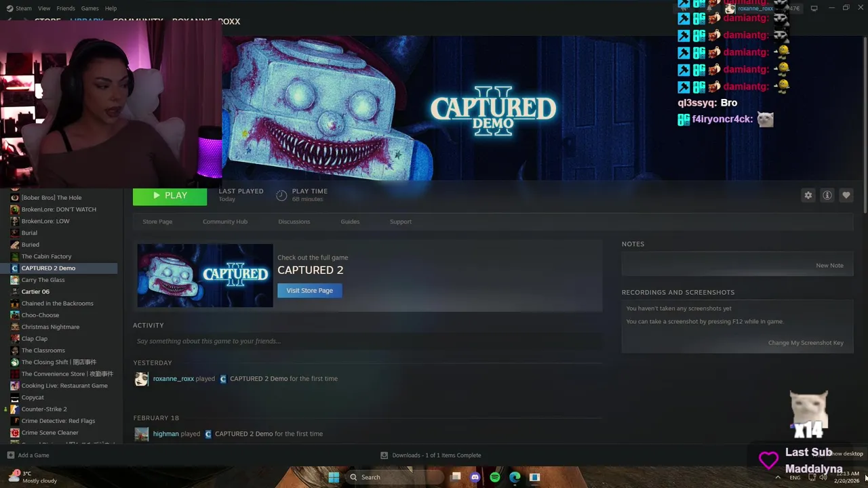The height and width of the screenshot is (488, 868).
Task: Open the Store Page tab
Action: point(157,222)
